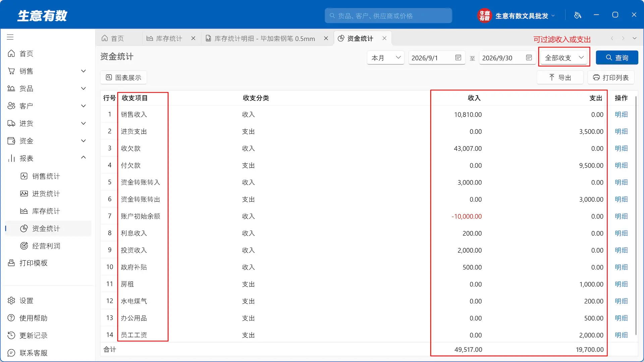This screenshot has height=362, width=644.
Task: Expand the 进货 sidebar menu
Action: [x=48, y=123]
